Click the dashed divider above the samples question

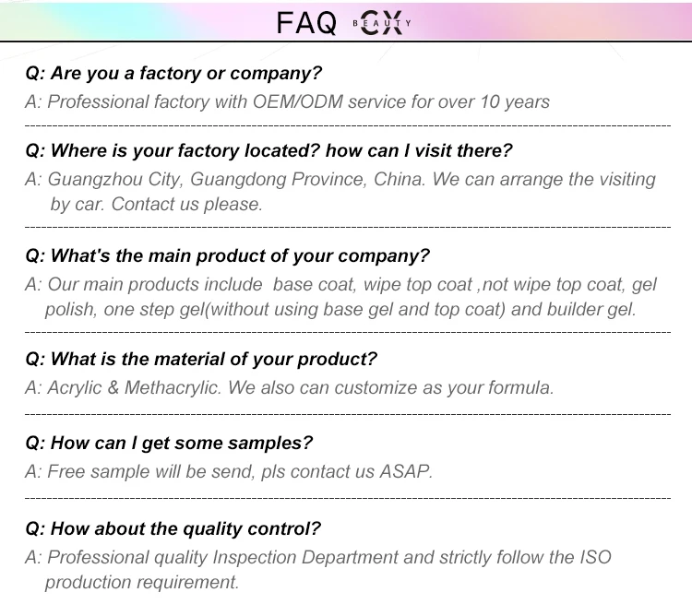point(346,414)
